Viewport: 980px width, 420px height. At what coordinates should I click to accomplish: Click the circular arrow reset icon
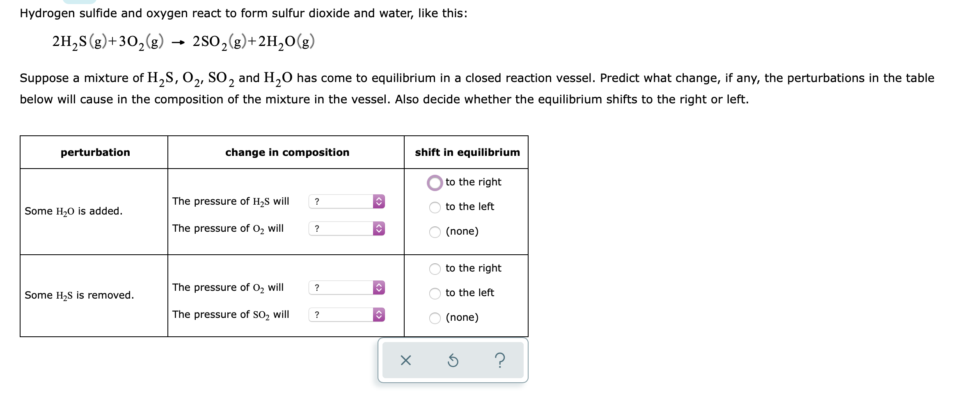pyautogui.click(x=453, y=361)
